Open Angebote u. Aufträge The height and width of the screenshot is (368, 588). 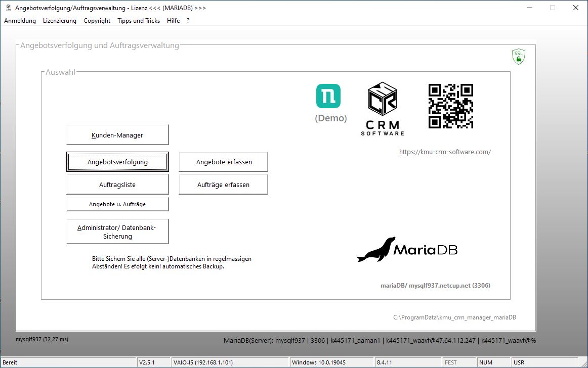click(117, 204)
